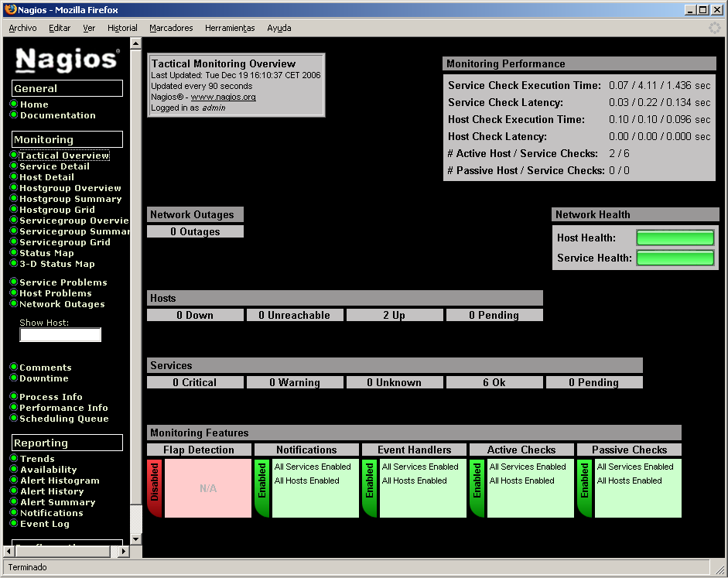Open the Herramientas menu
Viewport: 728px width, 578px height.
pyautogui.click(x=230, y=29)
